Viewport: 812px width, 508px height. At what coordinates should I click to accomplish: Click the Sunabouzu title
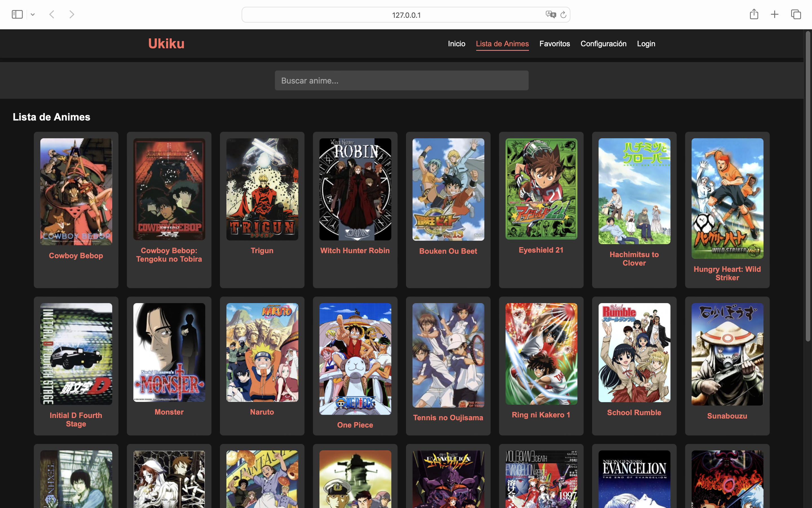click(x=727, y=416)
